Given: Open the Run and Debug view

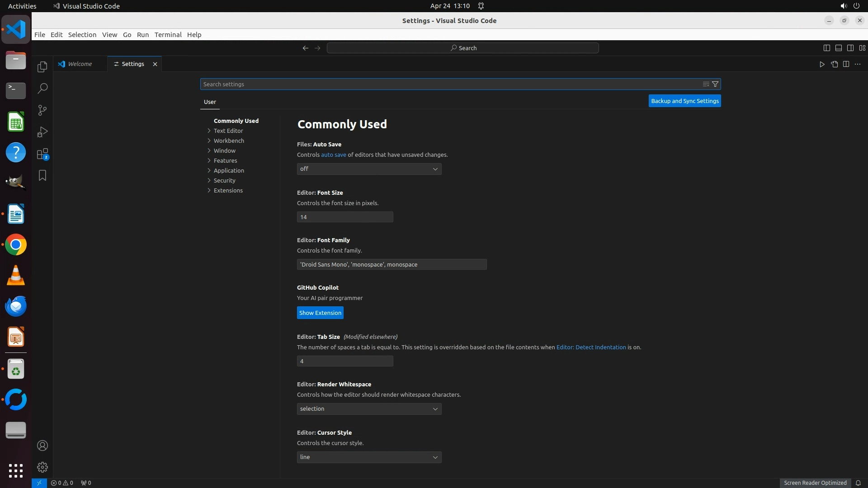Looking at the screenshot, I should (42, 132).
